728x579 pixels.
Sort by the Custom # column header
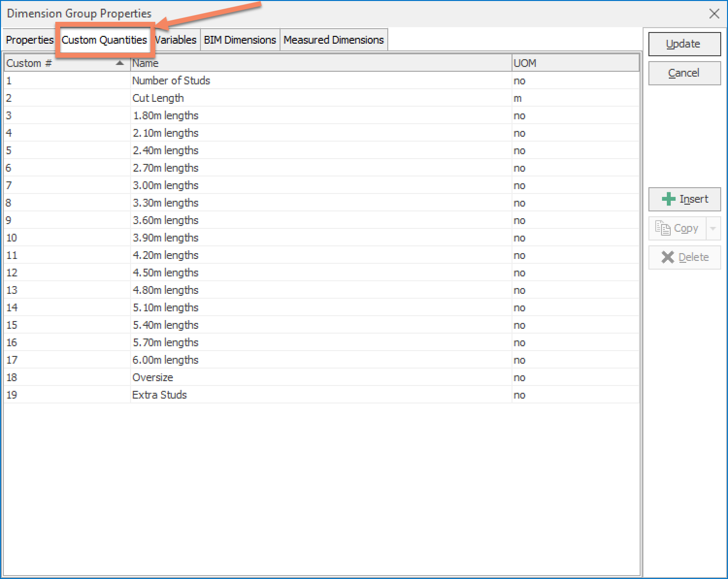point(67,63)
